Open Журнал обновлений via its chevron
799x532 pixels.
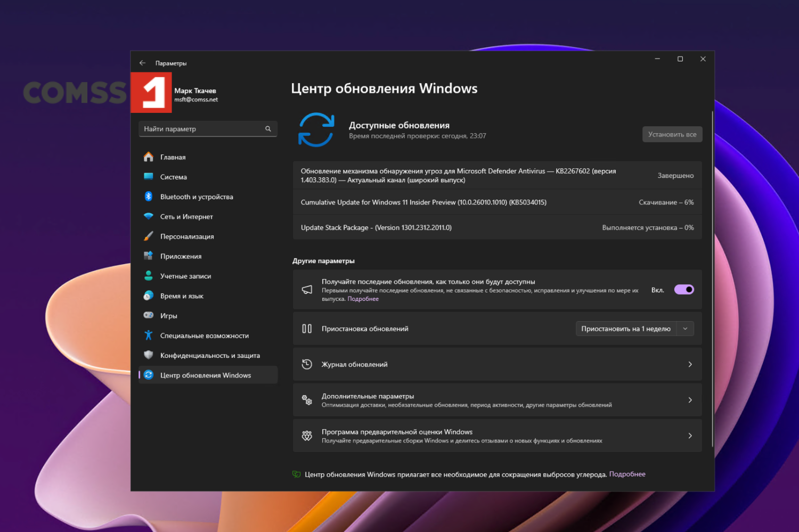point(690,364)
